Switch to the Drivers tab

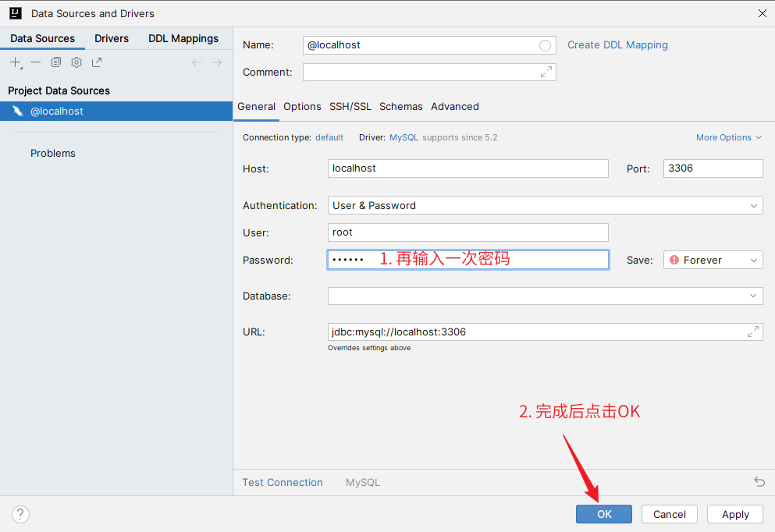[112, 38]
